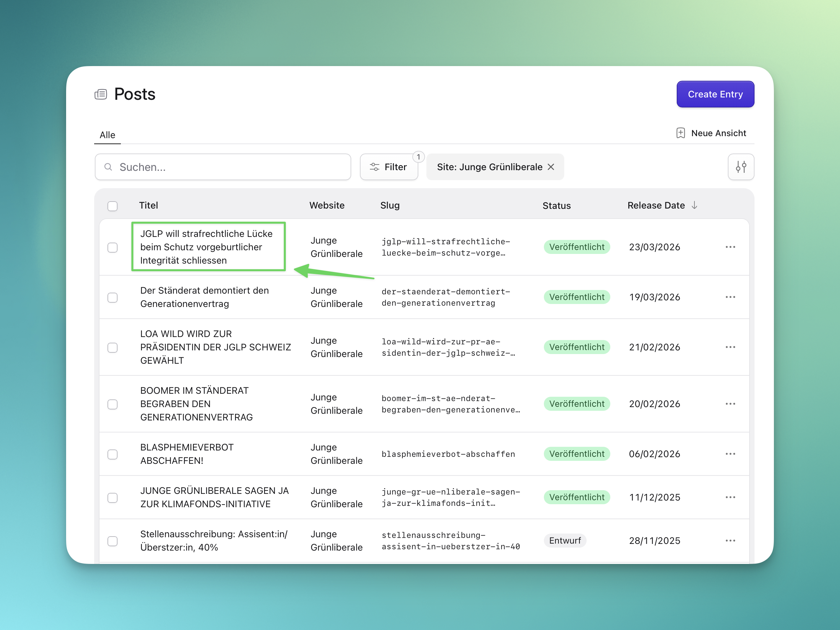Viewport: 840px width, 630px height.
Task: Open post JUNGE GRÜNLIBERALE SAGEN JA ZUR KLIMAFONDS-INITIATIVE
Action: click(214, 497)
